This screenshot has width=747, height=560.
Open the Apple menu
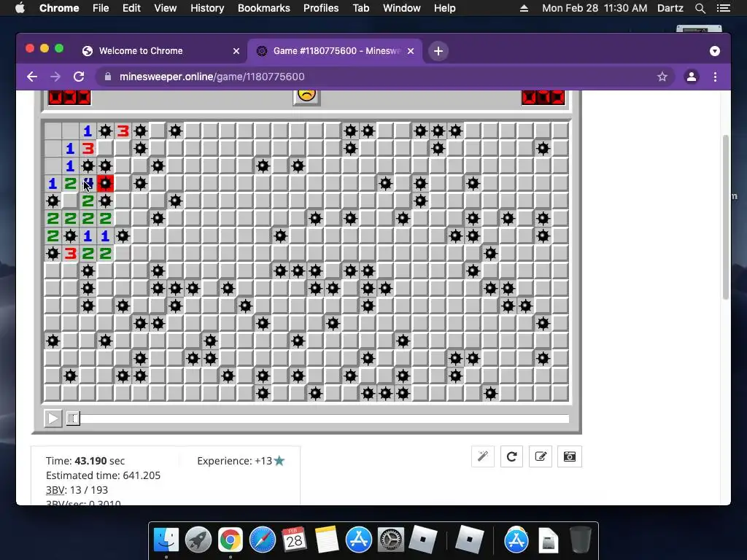(20, 8)
